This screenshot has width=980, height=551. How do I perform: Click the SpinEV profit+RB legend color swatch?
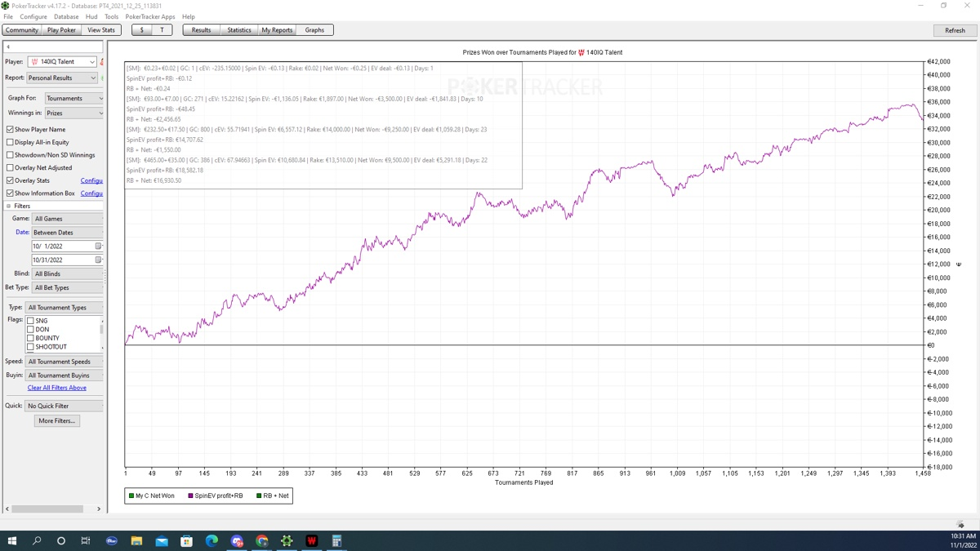(191, 495)
